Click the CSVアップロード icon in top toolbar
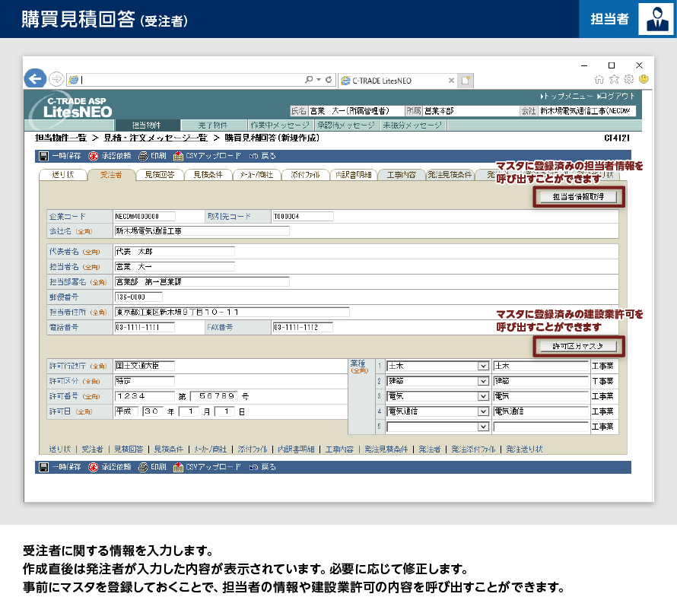 [x=178, y=156]
